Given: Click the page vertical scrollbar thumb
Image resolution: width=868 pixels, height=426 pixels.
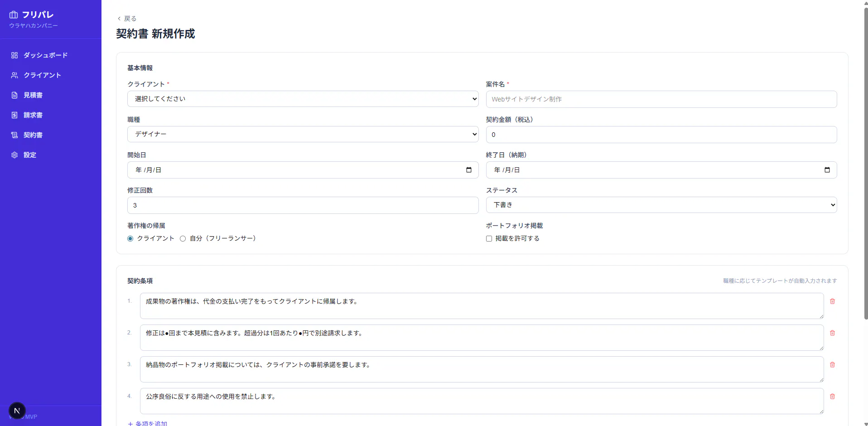Looking at the screenshot, I should point(866,163).
